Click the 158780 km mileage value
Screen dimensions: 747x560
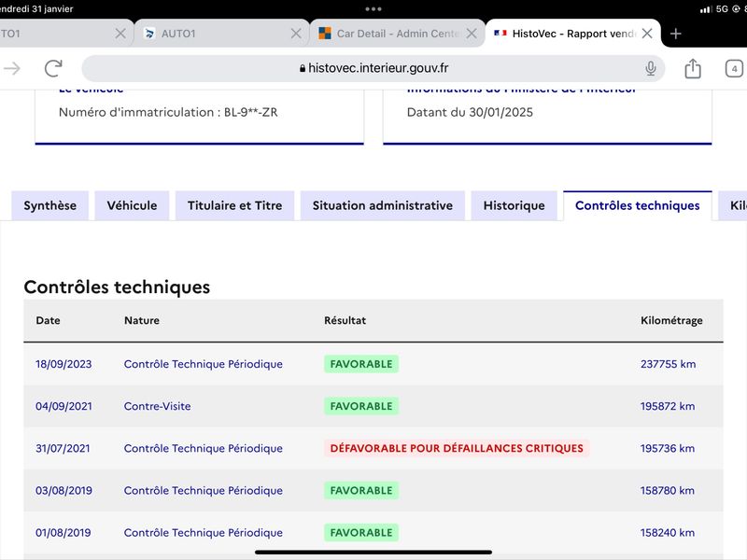point(668,491)
